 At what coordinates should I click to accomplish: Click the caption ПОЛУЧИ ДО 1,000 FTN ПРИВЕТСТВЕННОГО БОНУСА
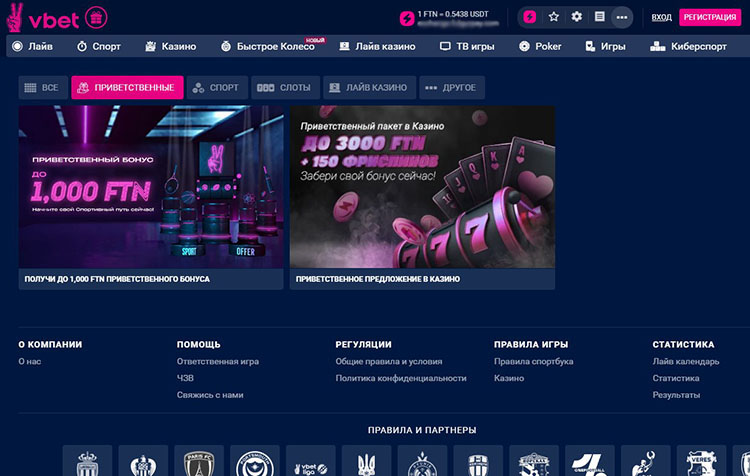click(117, 279)
